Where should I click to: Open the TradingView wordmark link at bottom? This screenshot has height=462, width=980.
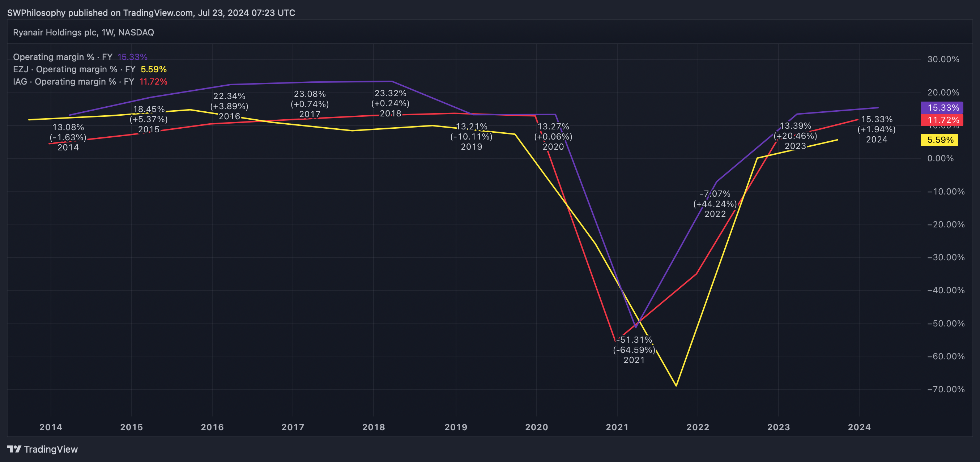click(x=51, y=449)
